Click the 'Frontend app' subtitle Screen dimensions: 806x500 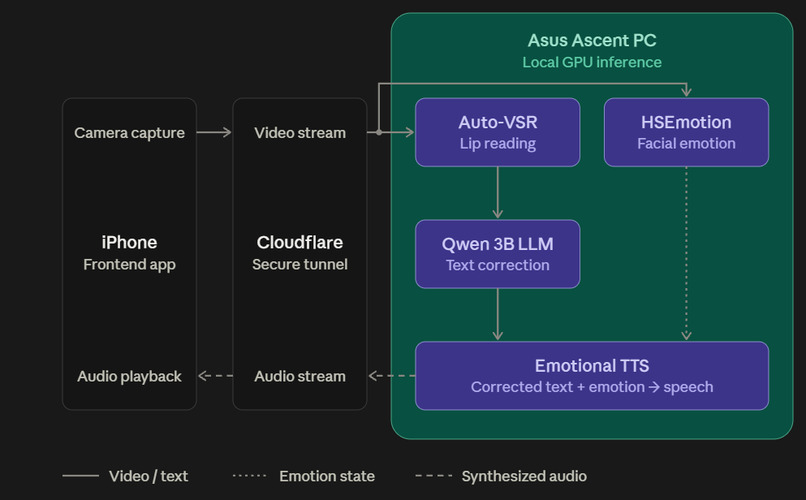pos(129,264)
